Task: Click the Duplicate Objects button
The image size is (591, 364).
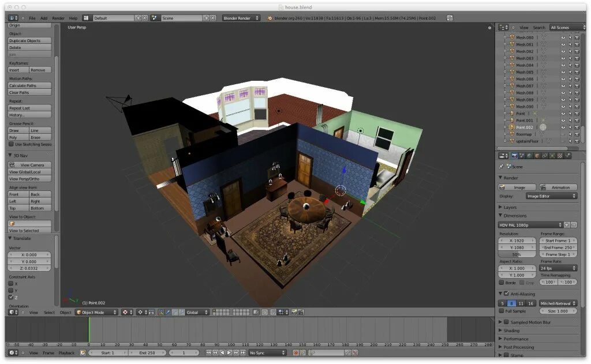Action: pos(29,41)
